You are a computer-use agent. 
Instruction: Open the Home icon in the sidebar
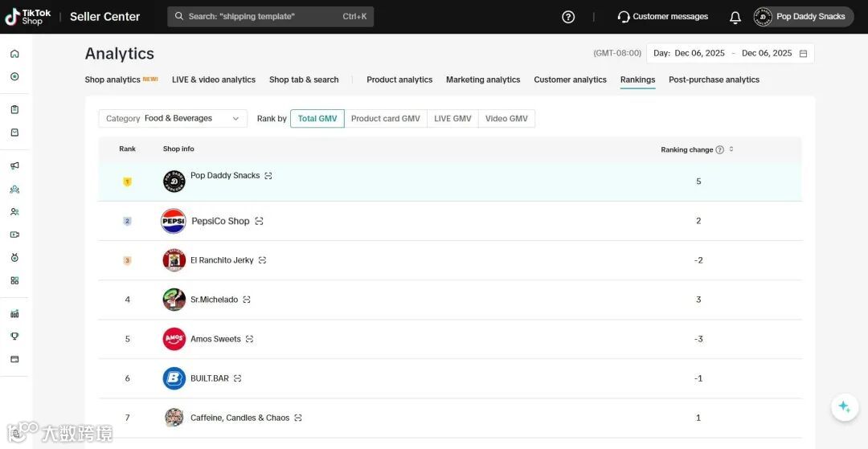pos(15,54)
